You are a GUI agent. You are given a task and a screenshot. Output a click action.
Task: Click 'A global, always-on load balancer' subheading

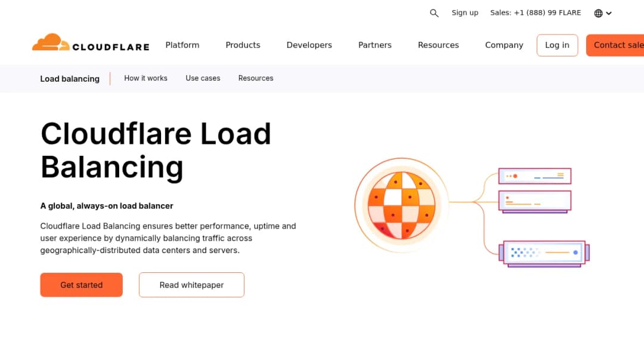[107, 206]
